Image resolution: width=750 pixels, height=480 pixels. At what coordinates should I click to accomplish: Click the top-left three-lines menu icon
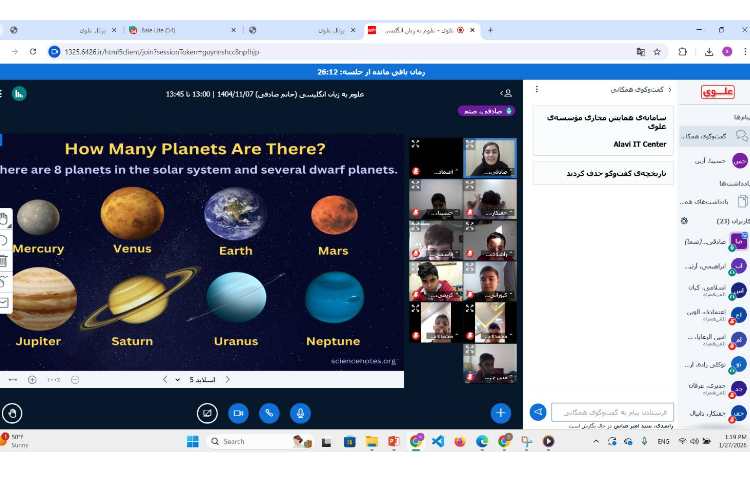(x=1, y=94)
